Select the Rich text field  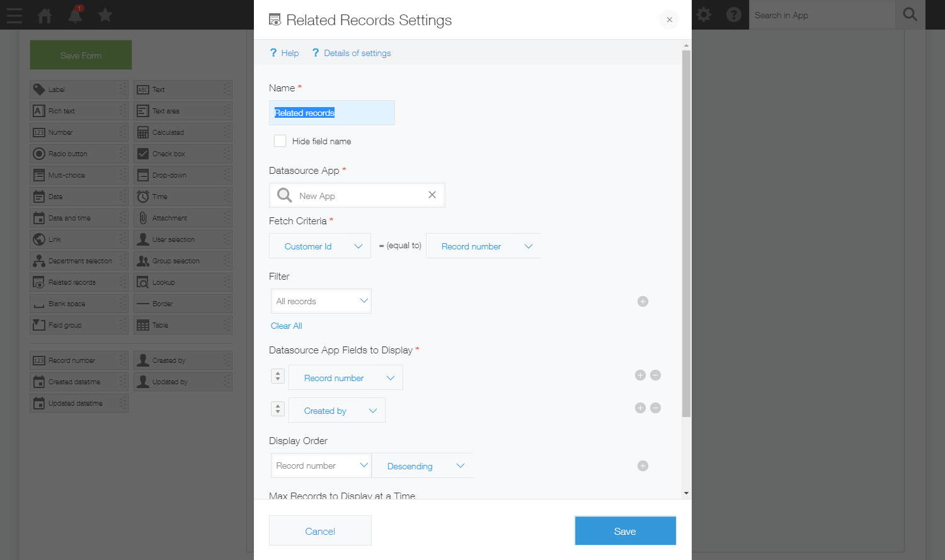[79, 111]
